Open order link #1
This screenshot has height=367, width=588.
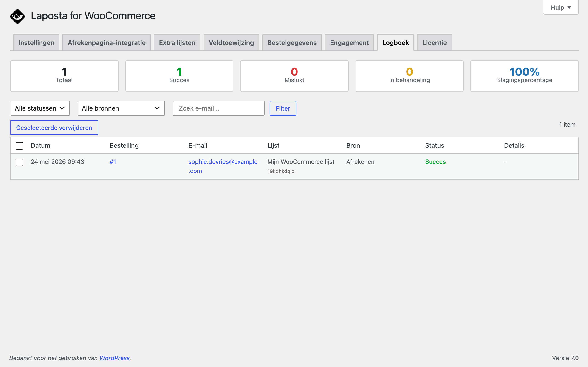coord(113,162)
